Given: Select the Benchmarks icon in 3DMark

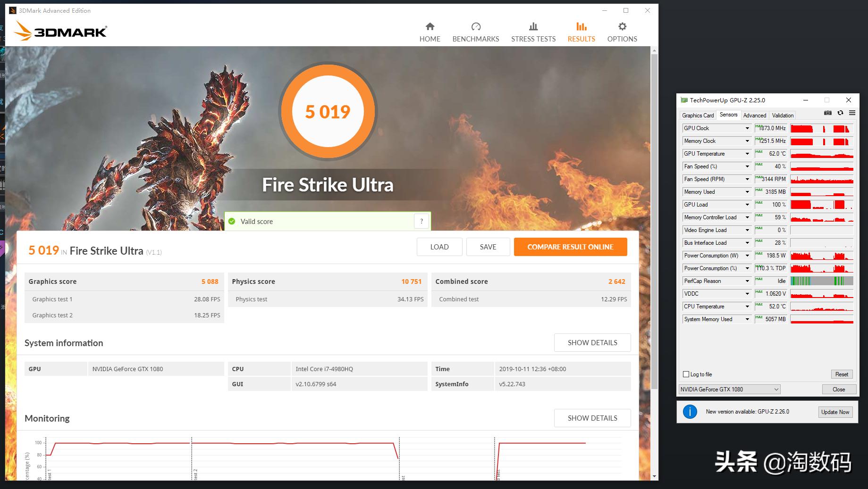Looking at the screenshot, I should click(x=475, y=31).
